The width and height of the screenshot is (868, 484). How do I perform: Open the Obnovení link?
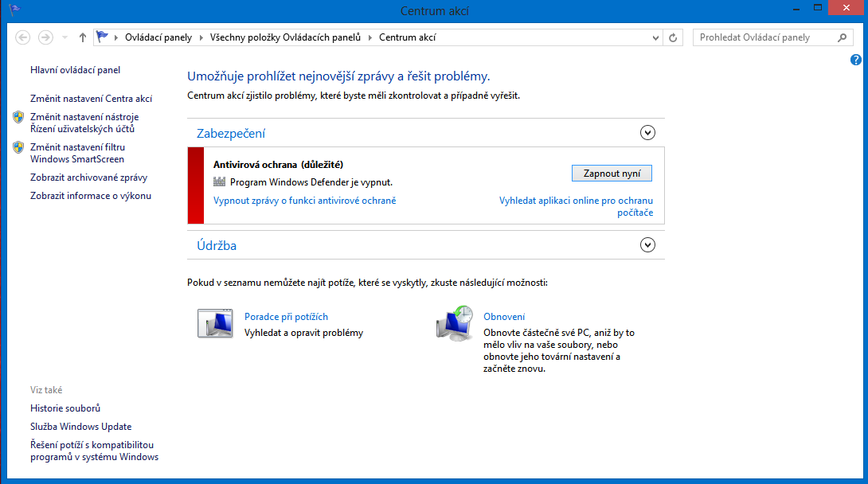(504, 316)
